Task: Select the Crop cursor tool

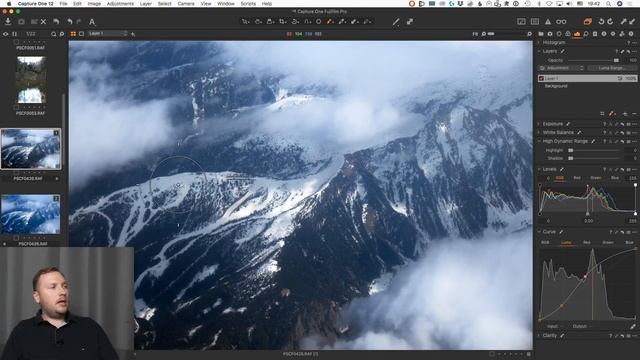Action: pos(282,21)
